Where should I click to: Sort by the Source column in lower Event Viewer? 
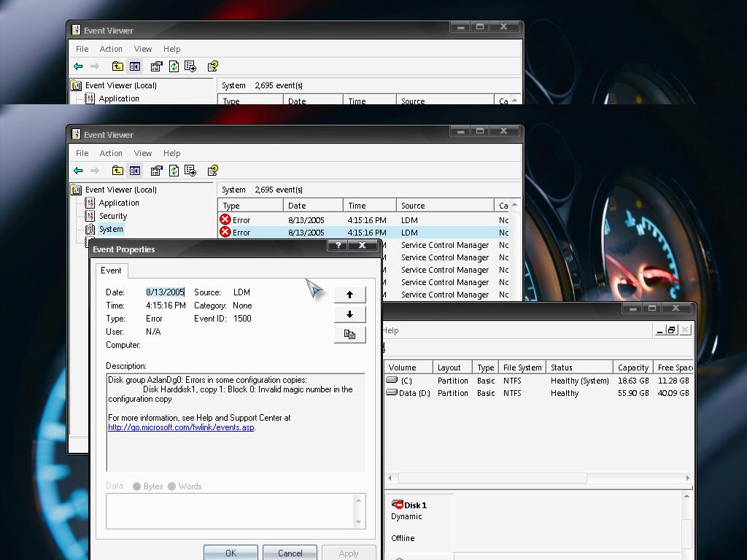(445, 206)
